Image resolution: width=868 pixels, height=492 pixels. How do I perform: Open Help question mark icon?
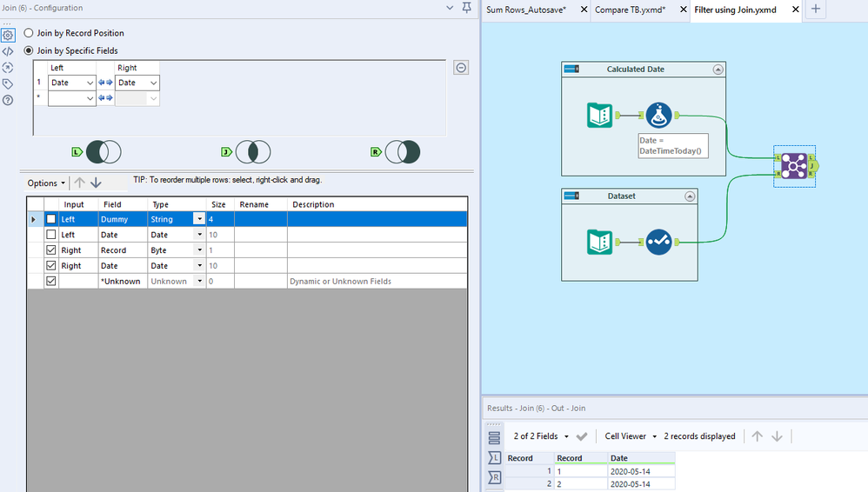click(x=8, y=100)
